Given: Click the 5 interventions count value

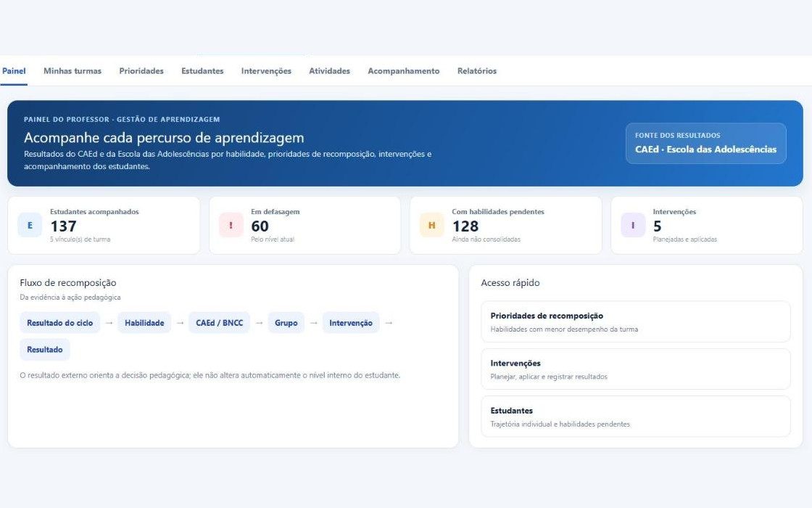Looking at the screenshot, I should point(657,226).
